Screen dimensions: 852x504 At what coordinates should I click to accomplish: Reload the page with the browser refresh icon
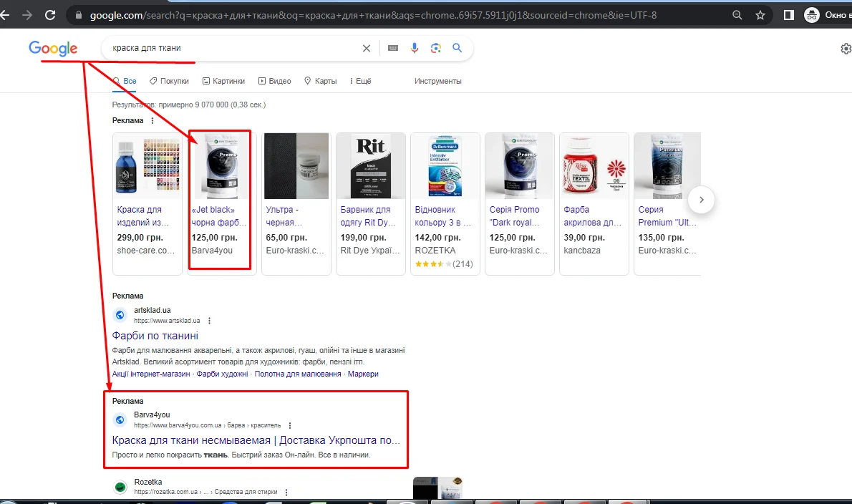pos(50,15)
